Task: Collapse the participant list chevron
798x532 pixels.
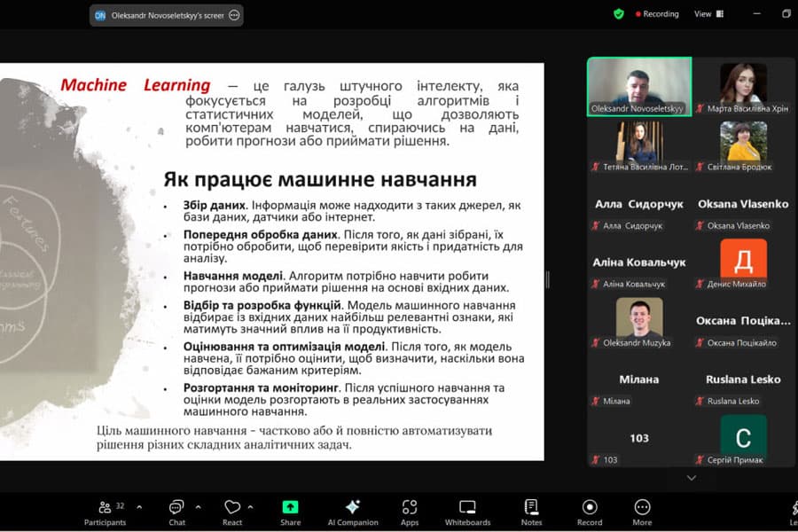Action: coord(691,477)
